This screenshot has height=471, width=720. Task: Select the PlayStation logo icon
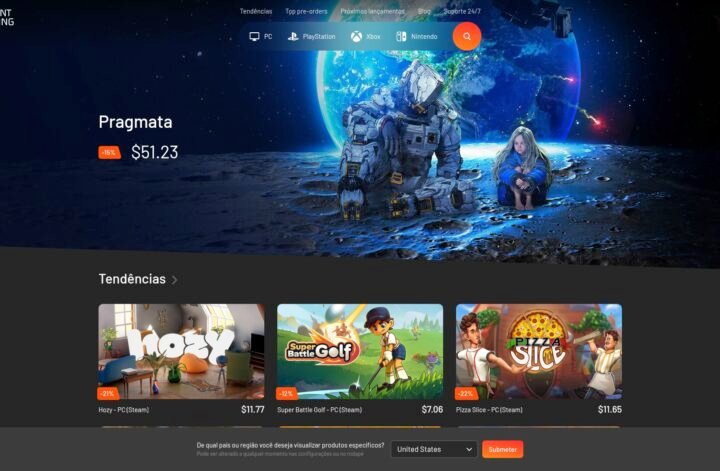293,36
